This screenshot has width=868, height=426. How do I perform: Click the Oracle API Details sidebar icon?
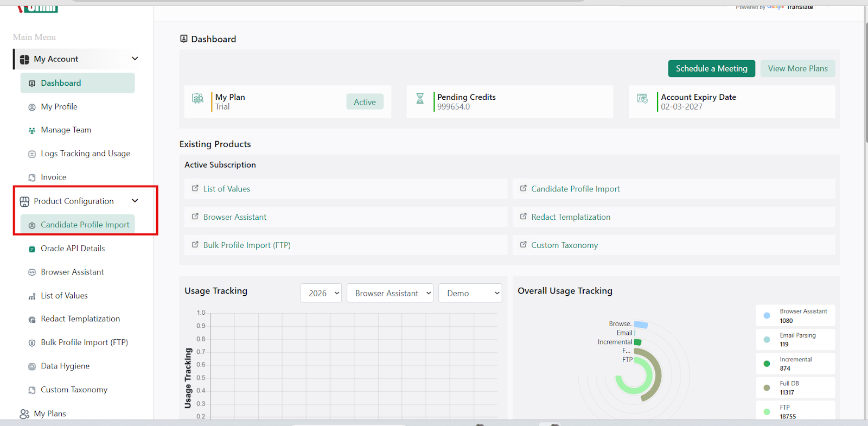pos(32,249)
